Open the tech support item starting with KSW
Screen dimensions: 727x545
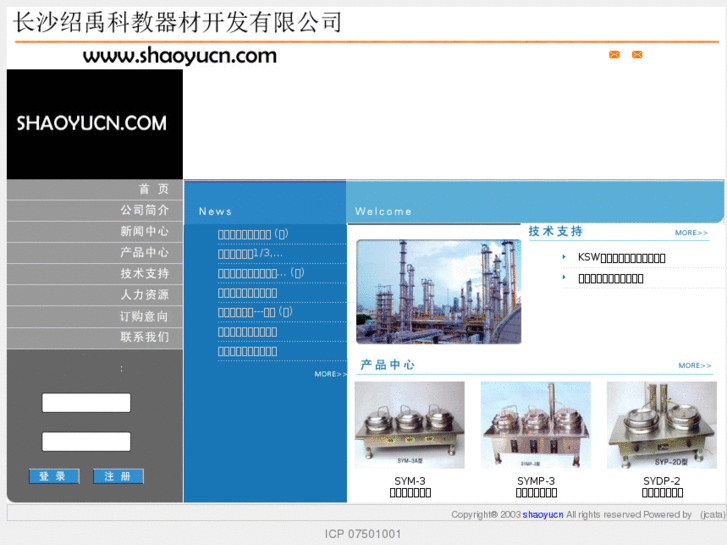coord(622,258)
